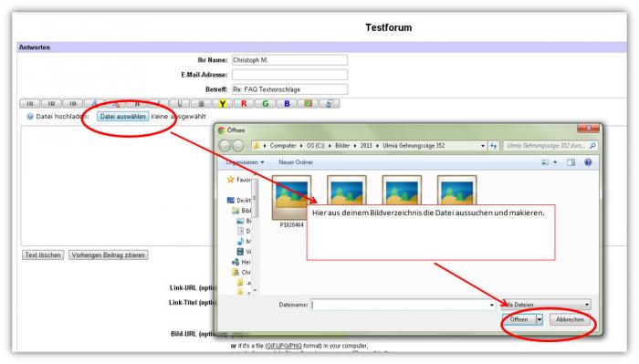Click the help icon beside Datei hochladen

tap(30, 117)
